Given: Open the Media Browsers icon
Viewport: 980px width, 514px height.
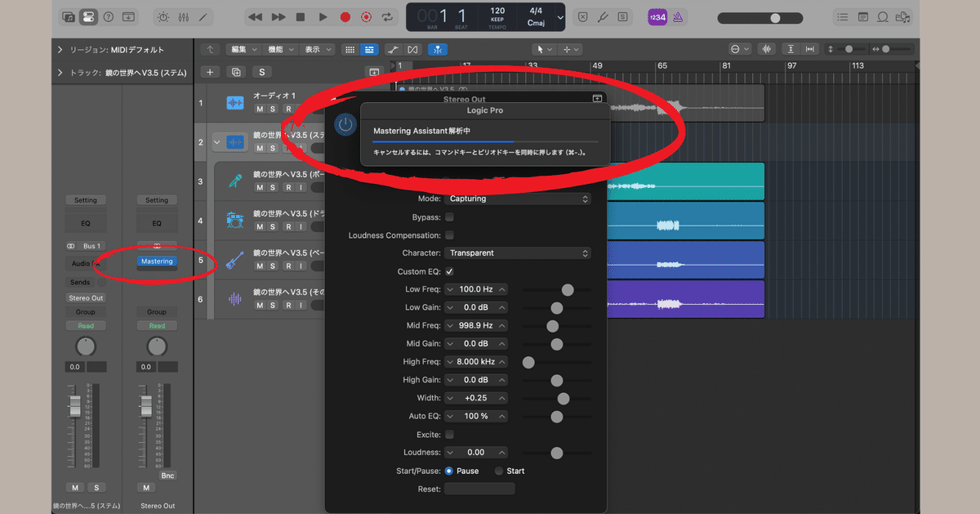Looking at the screenshot, I should tap(902, 16).
